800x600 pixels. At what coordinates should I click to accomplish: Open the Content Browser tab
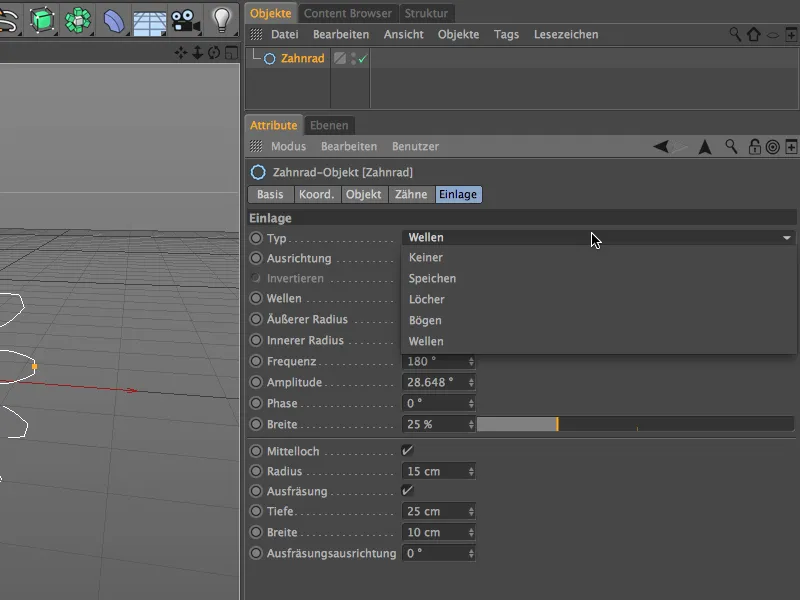[x=348, y=13]
